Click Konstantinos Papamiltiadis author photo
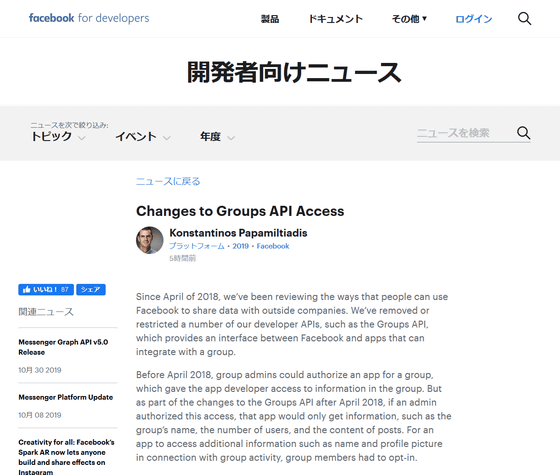 [150, 240]
